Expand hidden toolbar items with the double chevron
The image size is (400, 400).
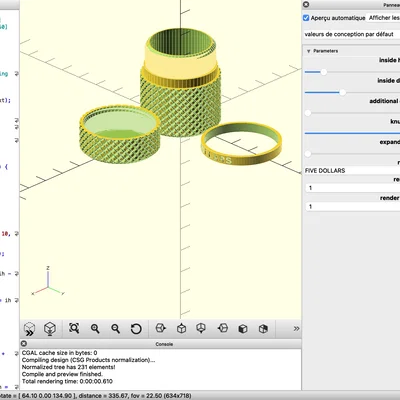(x=296, y=329)
